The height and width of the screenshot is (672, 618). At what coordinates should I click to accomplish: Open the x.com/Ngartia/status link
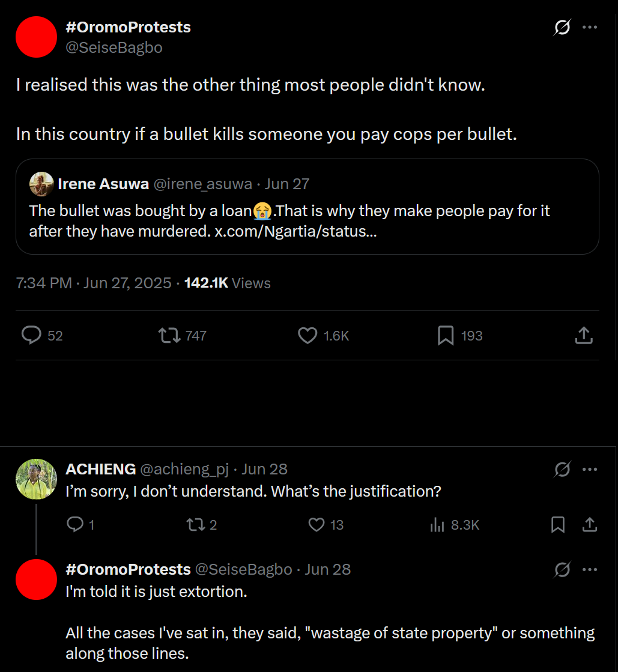point(295,231)
